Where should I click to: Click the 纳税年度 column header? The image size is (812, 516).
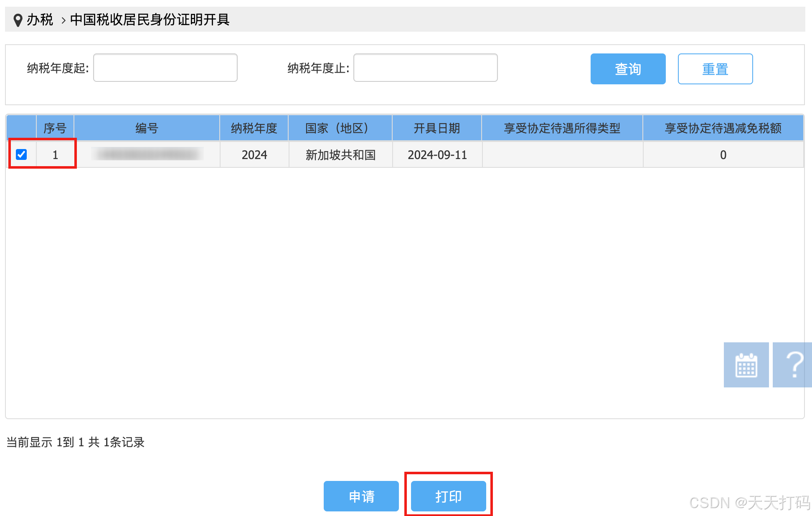click(254, 128)
